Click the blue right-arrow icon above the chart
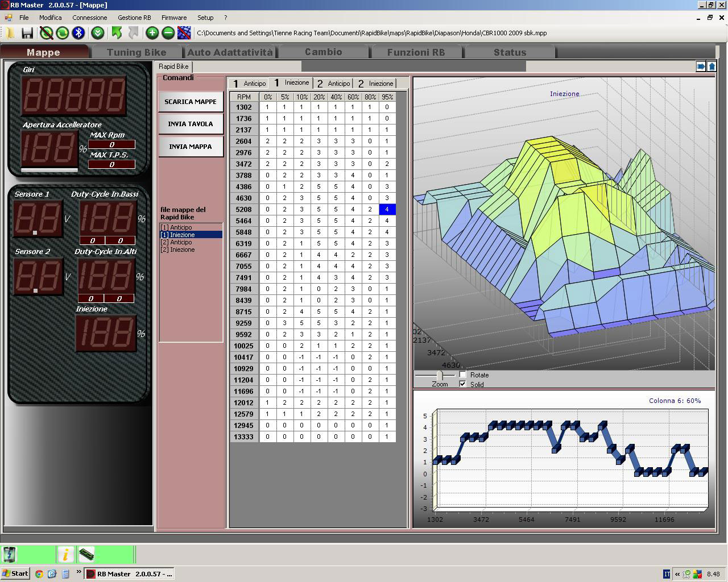 (701, 66)
